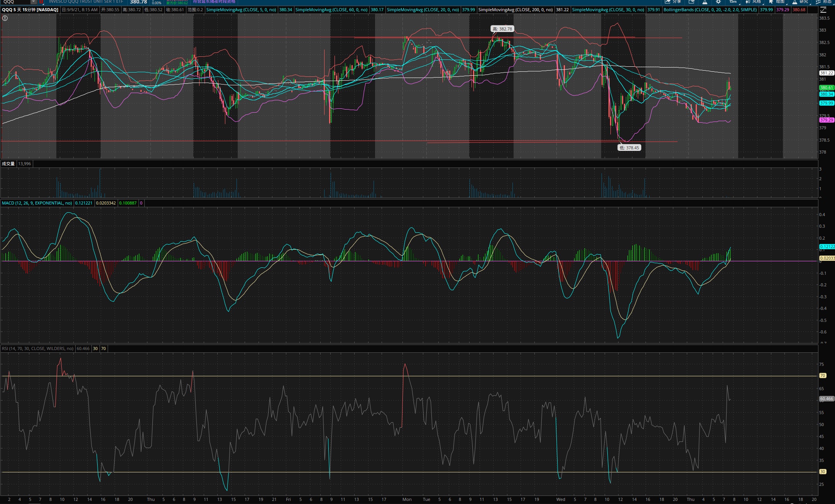The image size is (835, 504).
Task: Click the 0.00% change value in header
Action: (x=157, y=3)
